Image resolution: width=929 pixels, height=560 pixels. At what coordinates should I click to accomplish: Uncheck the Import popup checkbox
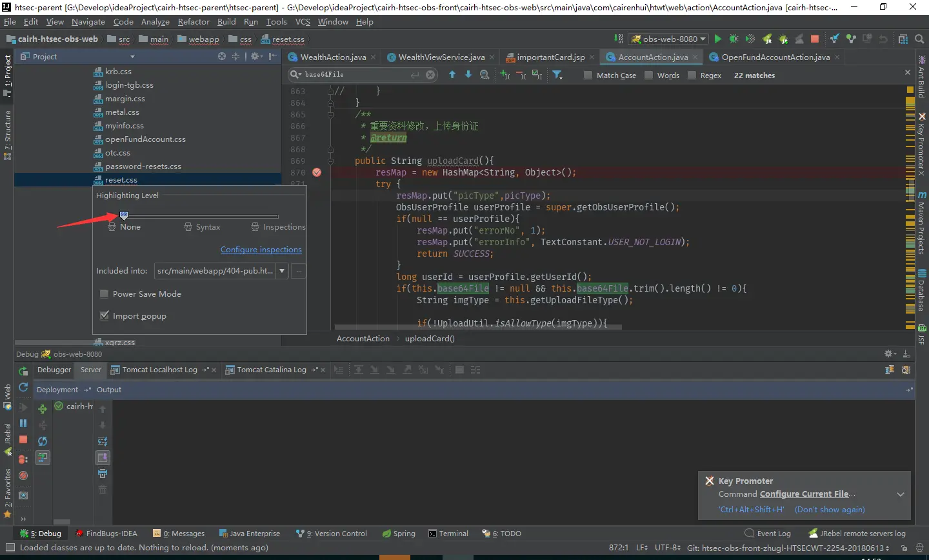tap(104, 316)
